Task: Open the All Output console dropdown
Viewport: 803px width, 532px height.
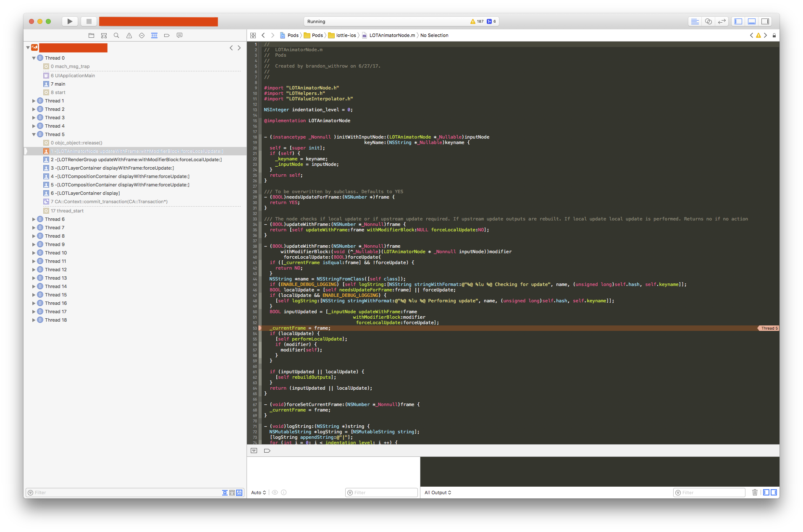Action: [438, 493]
